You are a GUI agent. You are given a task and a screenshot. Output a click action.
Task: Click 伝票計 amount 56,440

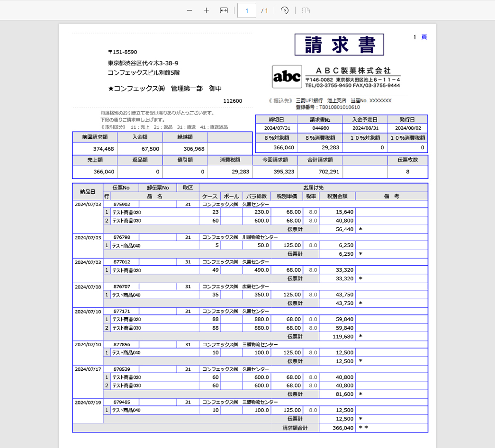[344, 229]
